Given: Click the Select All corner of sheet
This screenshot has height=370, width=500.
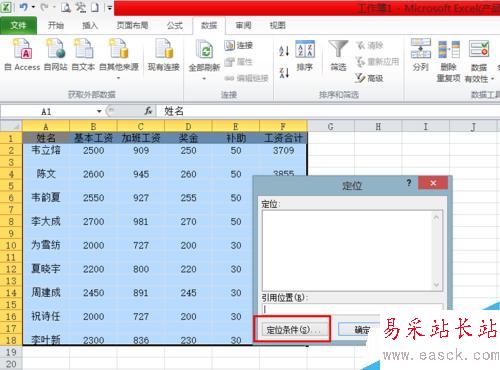Looking at the screenshot, I should point(11,126).
